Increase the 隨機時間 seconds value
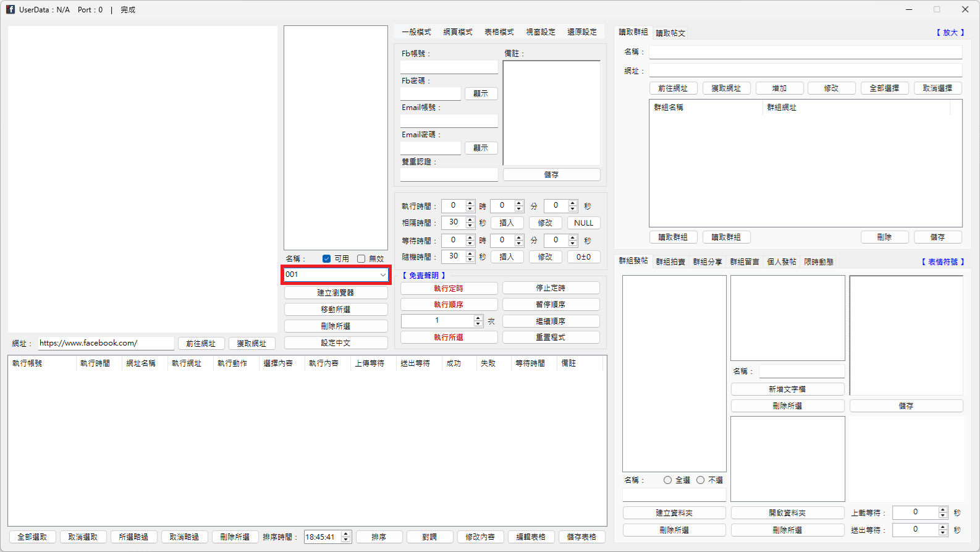 pos(470,253)
